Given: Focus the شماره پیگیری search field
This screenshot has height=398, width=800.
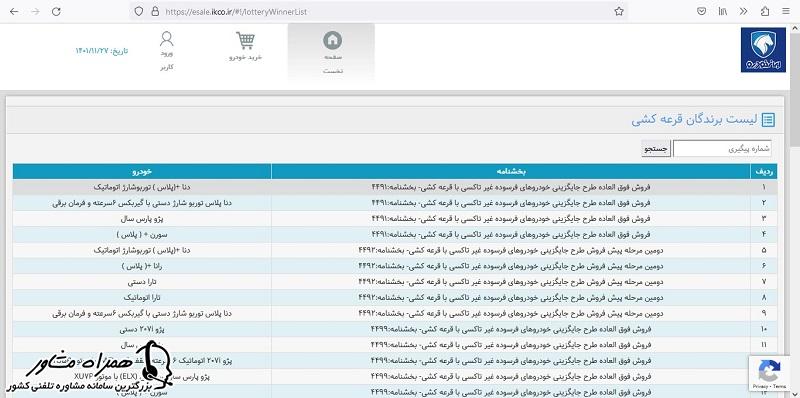Looking at the screenshot, I should point(722,149).
